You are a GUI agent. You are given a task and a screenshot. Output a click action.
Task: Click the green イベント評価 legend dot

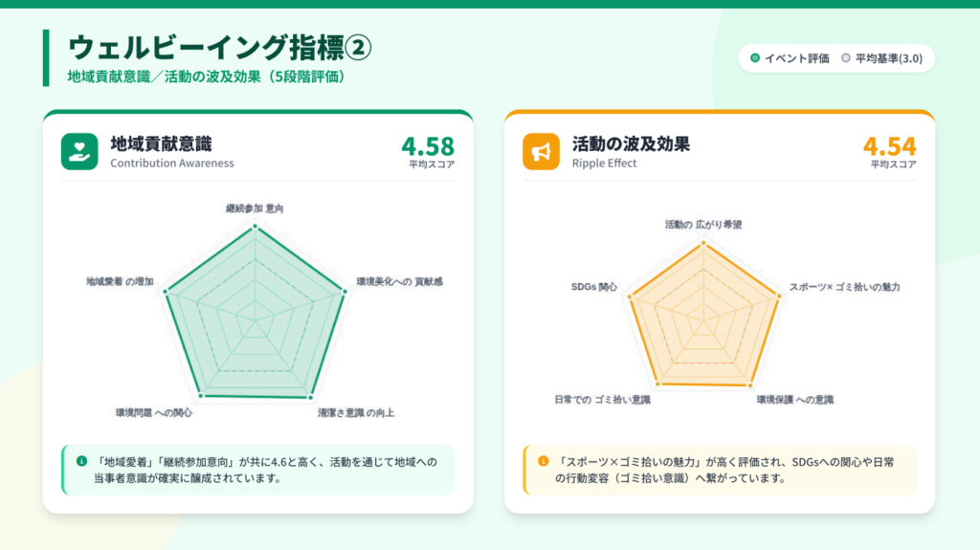coord(755,58)
